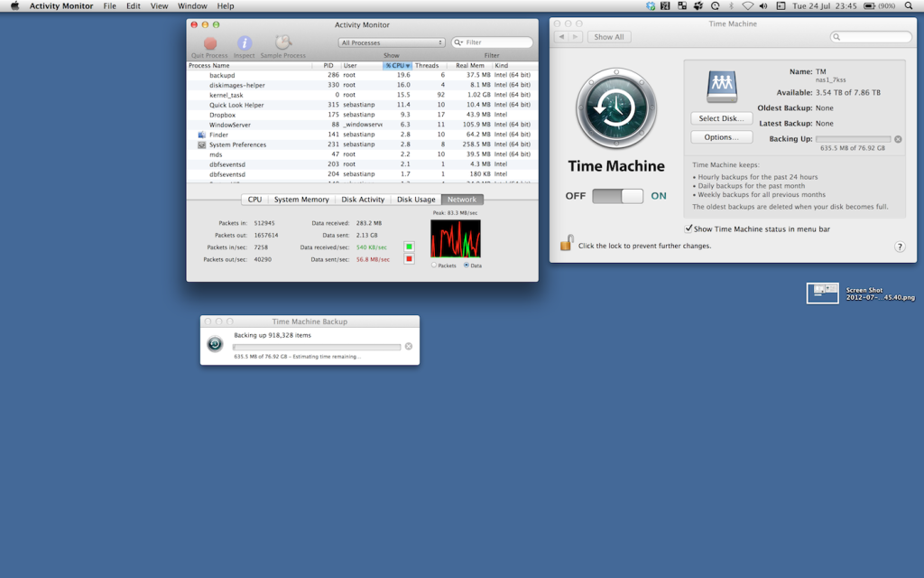
Task: Open the Window menu
Action: tap(192, 6)
